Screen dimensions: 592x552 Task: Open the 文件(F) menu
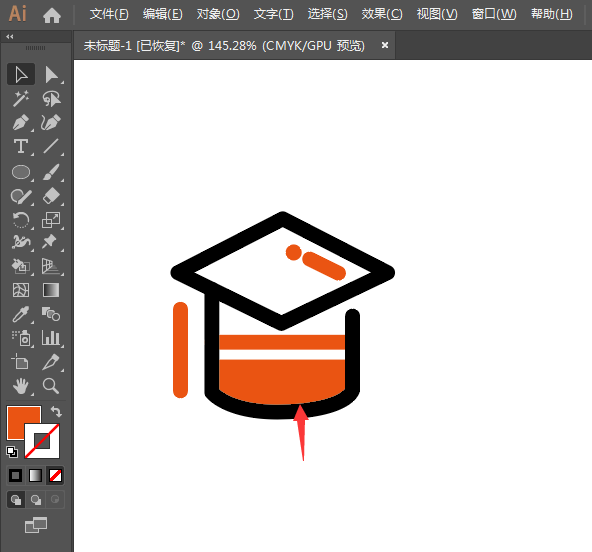tap(109, 14)
